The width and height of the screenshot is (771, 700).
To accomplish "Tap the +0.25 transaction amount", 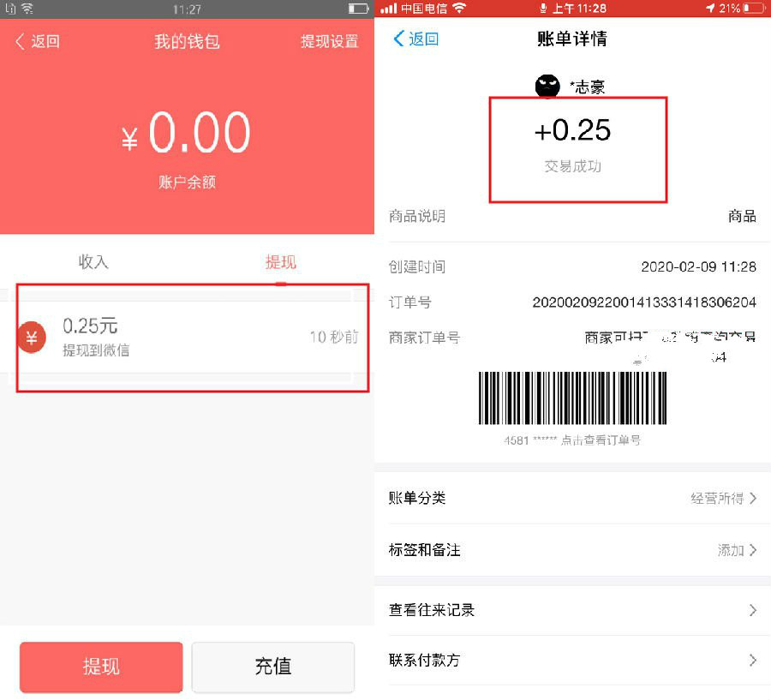I will point(572,130).
